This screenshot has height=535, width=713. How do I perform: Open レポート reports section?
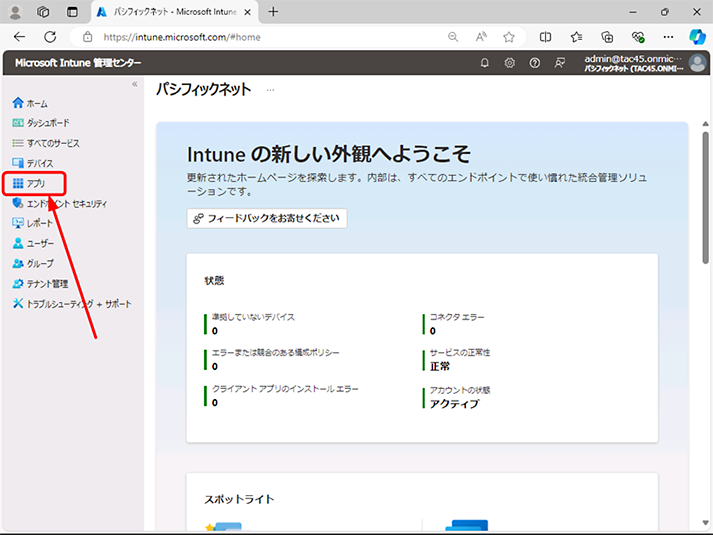click(33, 223)
